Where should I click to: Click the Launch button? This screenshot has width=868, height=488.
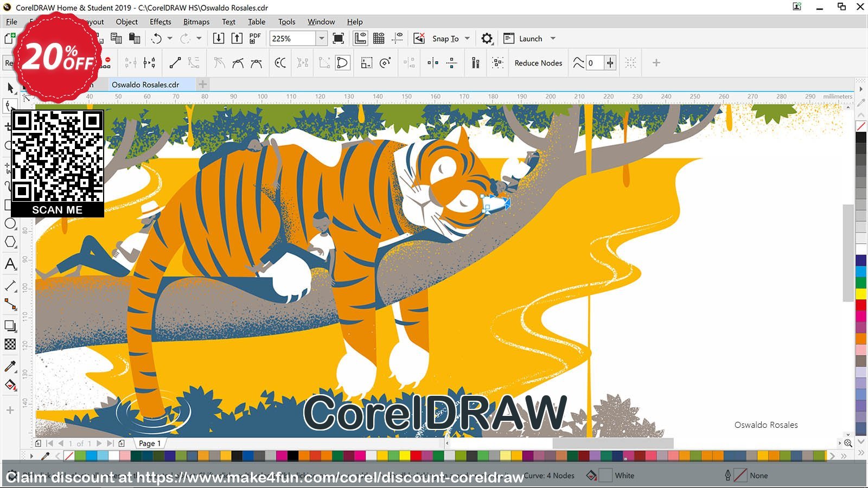[523, 38]
